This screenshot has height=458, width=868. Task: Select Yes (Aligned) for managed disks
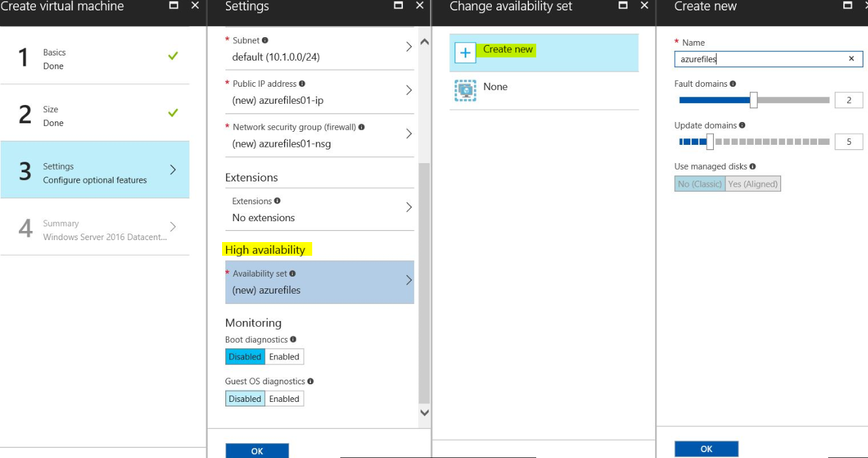coord(752,183)
